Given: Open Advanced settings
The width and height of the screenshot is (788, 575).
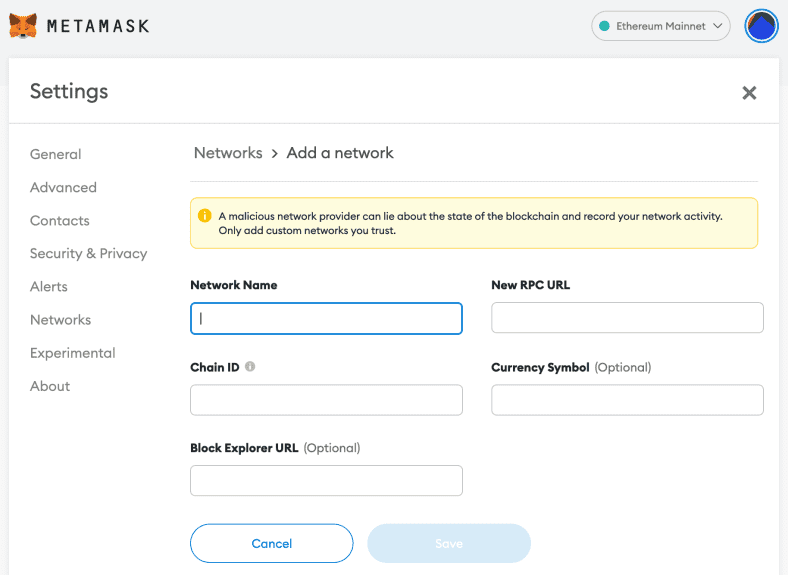Looking at the screenshot, I should coord(63,187).
